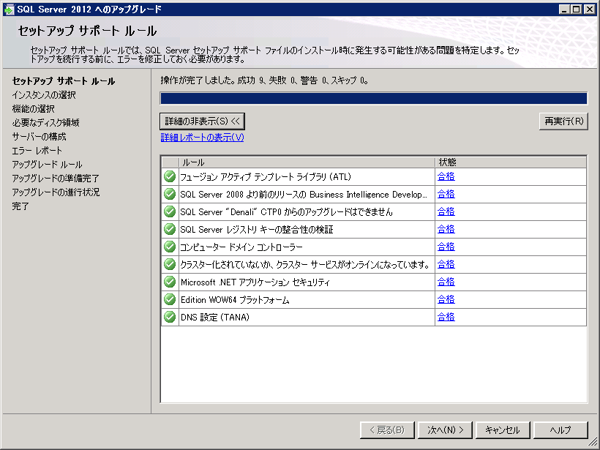
Task: Select アップグレードの進行状況 step in sidebar
Action: click(x=56, y=192)
